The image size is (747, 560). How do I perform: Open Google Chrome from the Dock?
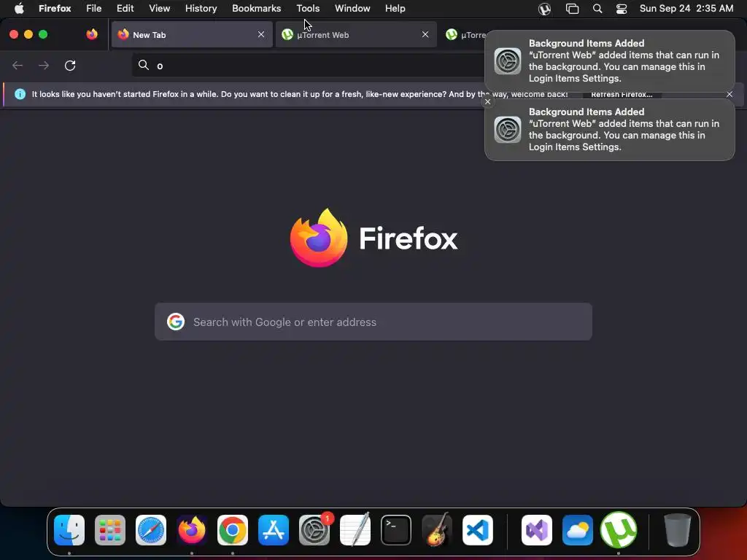pos(233,530)
